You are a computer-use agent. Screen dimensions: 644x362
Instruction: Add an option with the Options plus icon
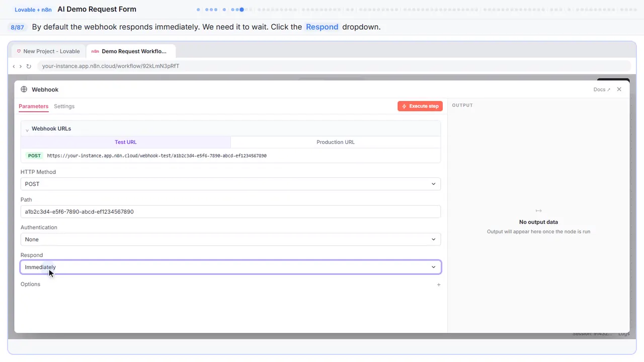(x=439, y=285)
